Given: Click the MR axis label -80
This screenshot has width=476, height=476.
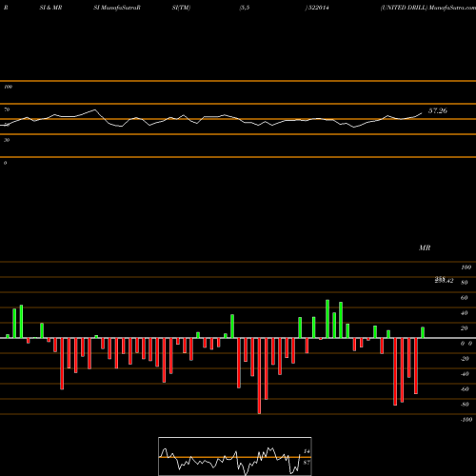Looking at the screenshot, I should pos(465,405).
